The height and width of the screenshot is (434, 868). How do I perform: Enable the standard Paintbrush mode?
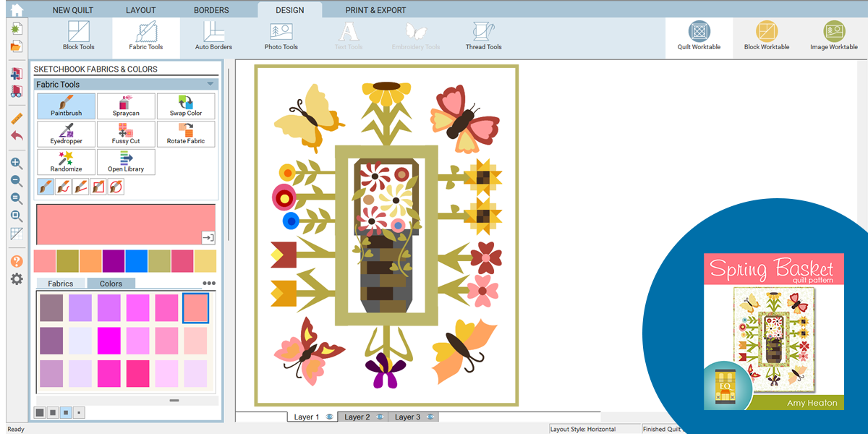tap(46, 187)
